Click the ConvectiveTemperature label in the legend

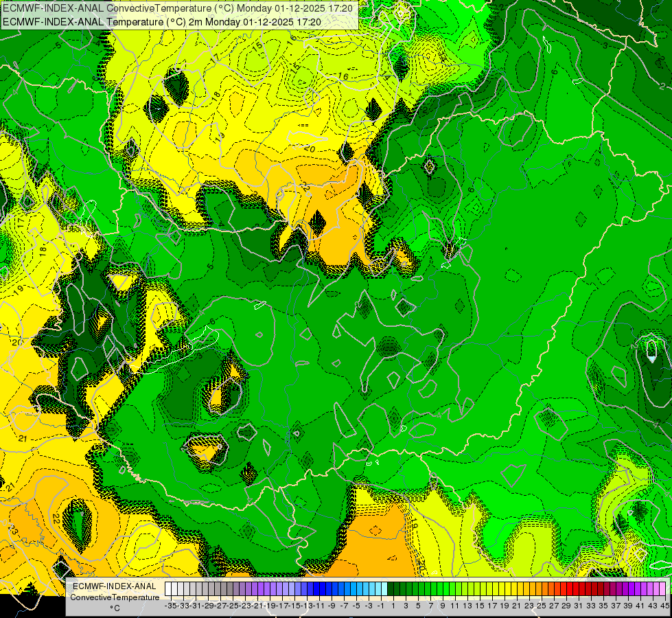[x=115, y=597]
